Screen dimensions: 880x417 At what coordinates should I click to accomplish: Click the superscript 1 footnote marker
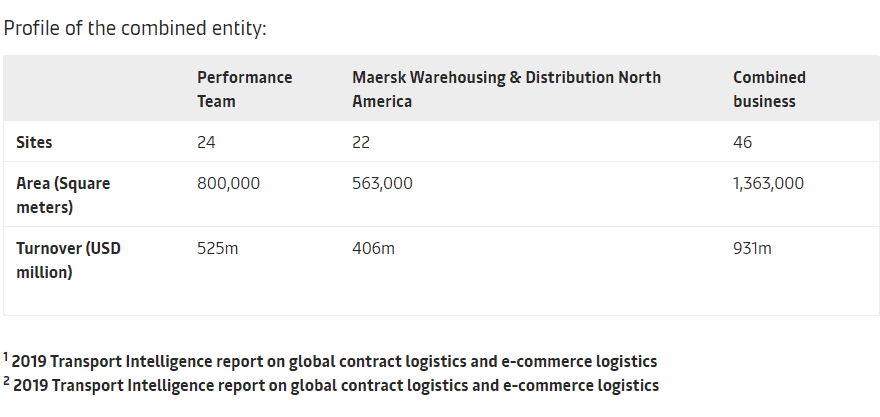(6, 357)
